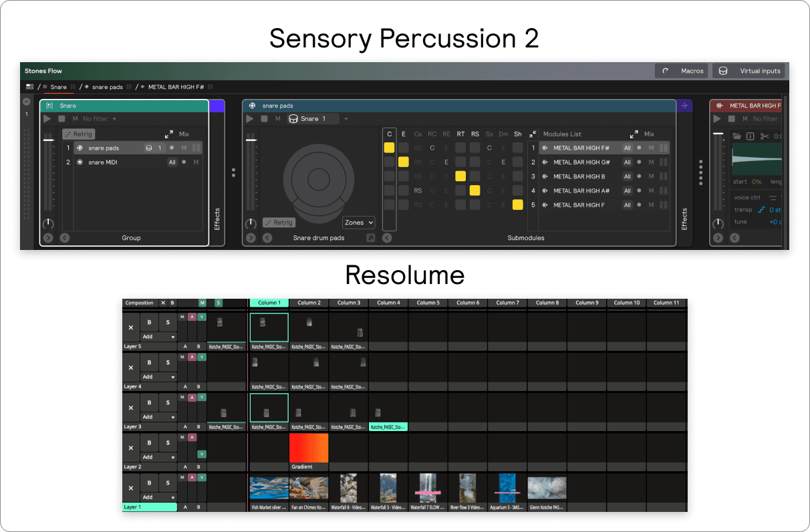This screenshot has height=532, width=810.
Task: Trigger Fish Market clip thumbnail
Action: [269, 488]
